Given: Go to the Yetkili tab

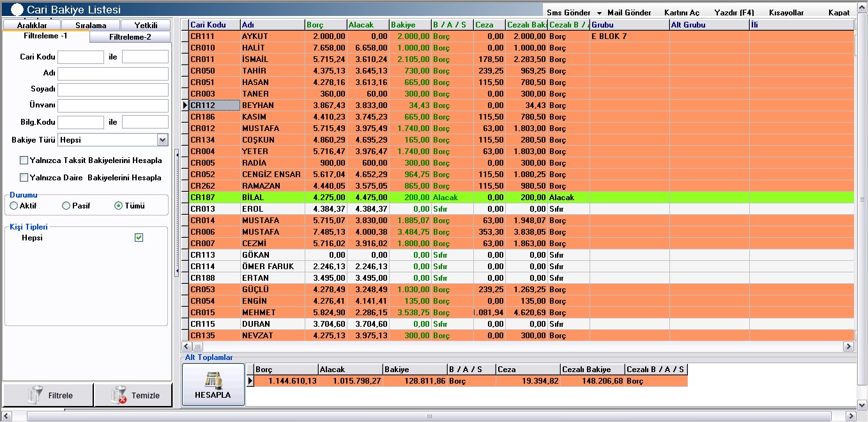Looking at the screenshot, I should point(146,26).
